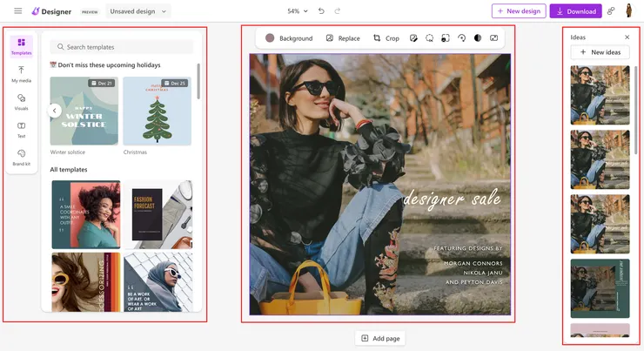Open the Visuals panel
644x351 pixels.
[x=21, y=101]
